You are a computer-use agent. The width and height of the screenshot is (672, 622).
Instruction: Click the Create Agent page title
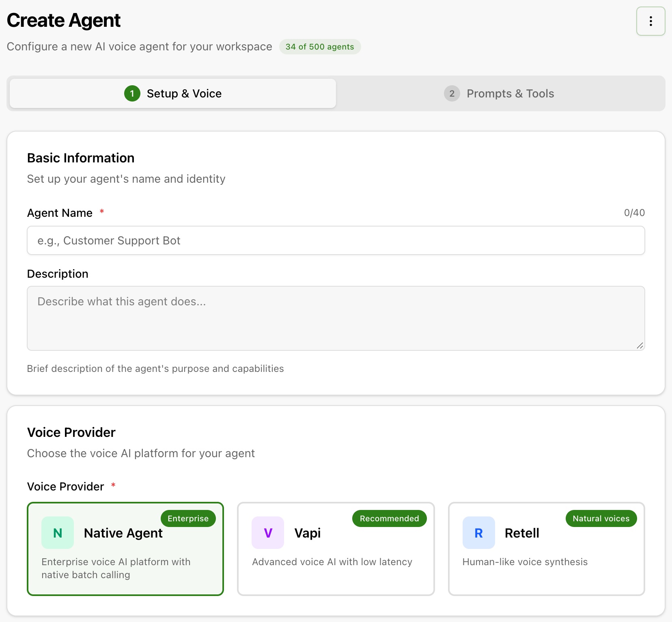64,20
